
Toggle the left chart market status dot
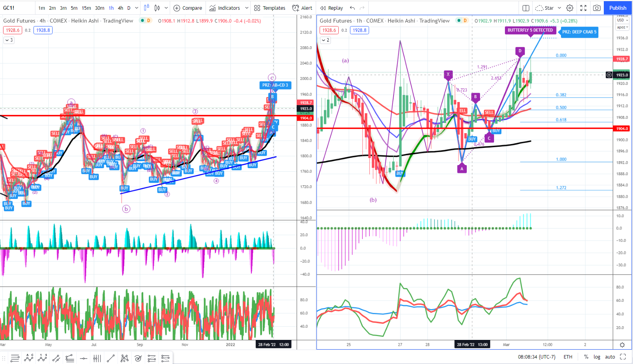coord(142,20)
